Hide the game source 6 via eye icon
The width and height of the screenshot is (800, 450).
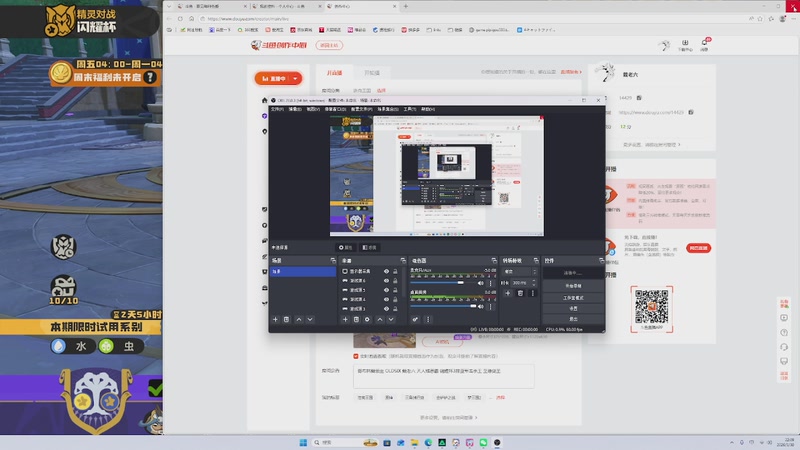pos(386,281)
